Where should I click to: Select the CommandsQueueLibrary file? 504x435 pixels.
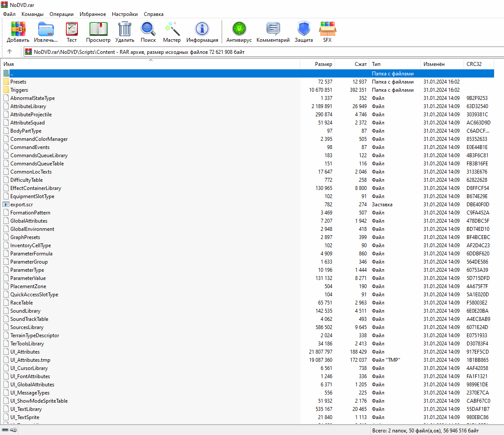39,155
